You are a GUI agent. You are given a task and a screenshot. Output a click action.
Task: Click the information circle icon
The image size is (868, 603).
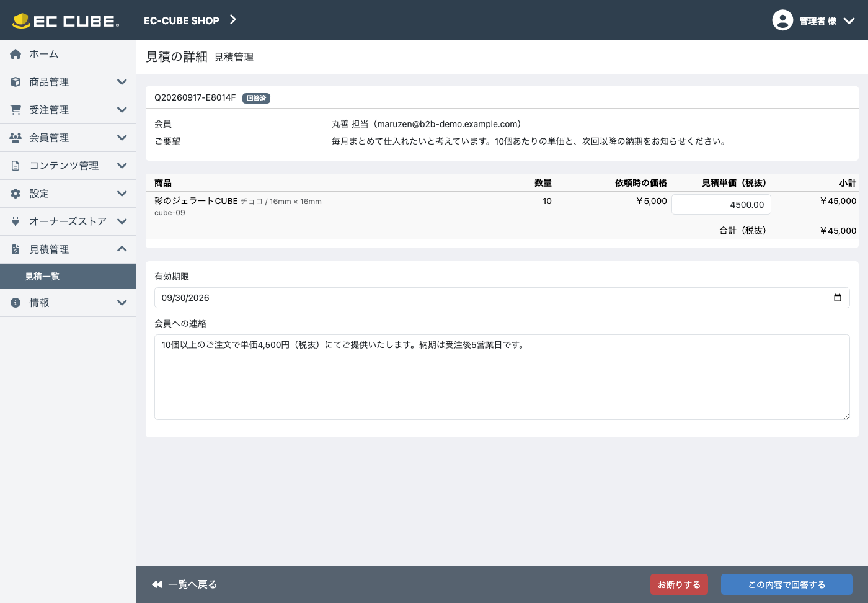pyautogui.click(x=15, y=303)
